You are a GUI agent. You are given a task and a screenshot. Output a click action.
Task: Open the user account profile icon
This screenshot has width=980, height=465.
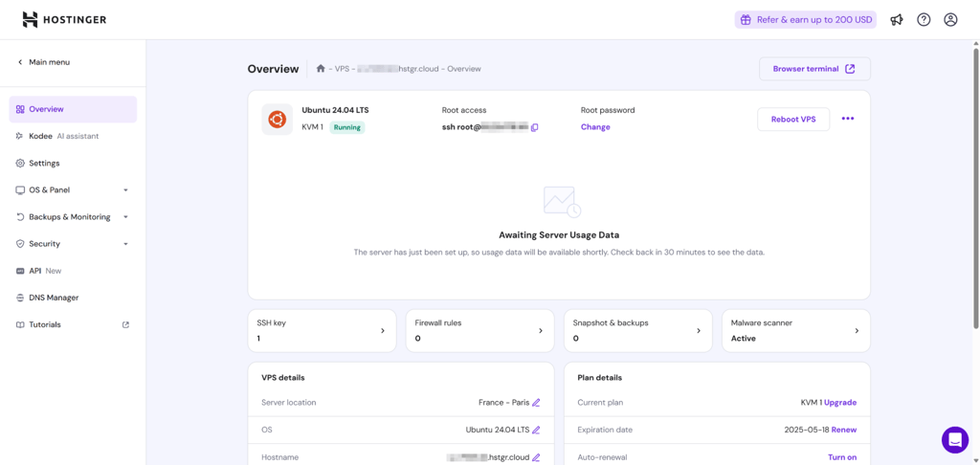pyautogui.click(x=950, y=20)
